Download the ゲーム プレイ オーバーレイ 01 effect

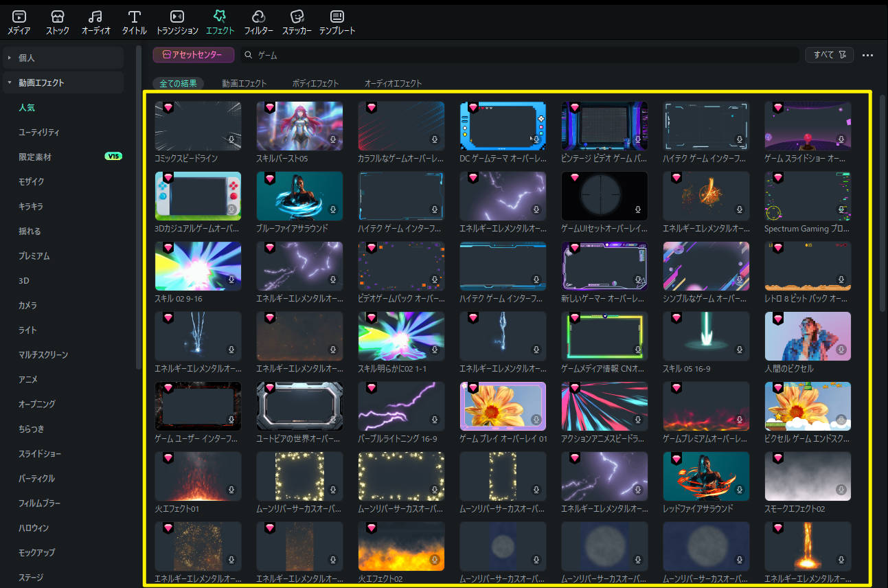(x=537, y=420)
